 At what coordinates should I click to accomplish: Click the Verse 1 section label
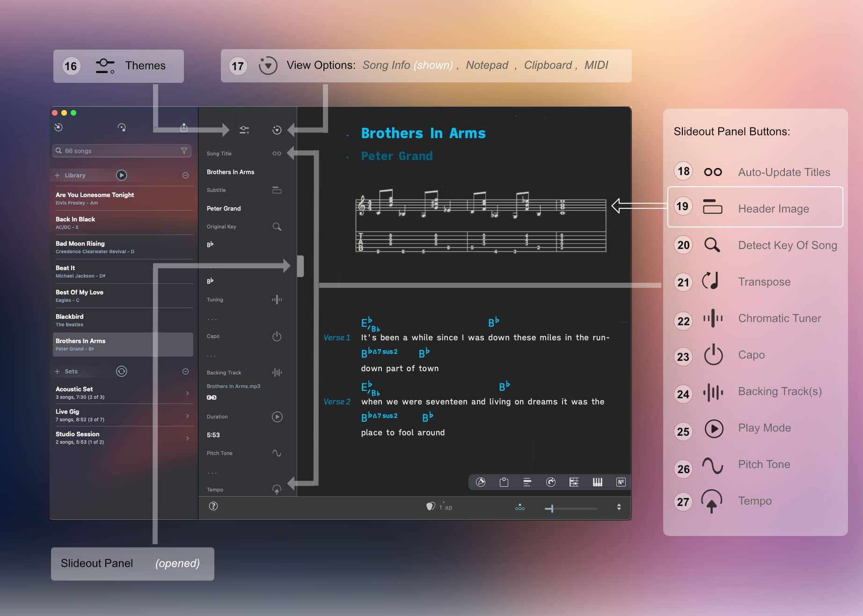[337, 337]
